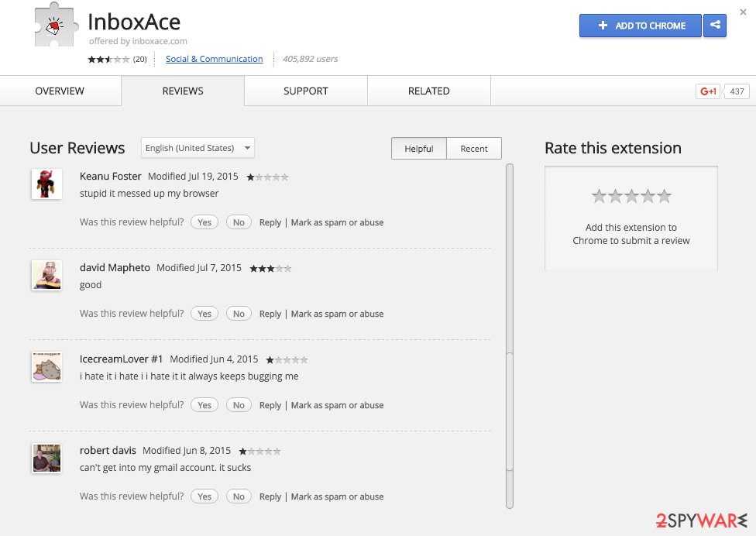Viewport: 756px width, 536px height.
Task: Mark david Mapheto's review as spam or abuse
Action: tap(337, 314)
